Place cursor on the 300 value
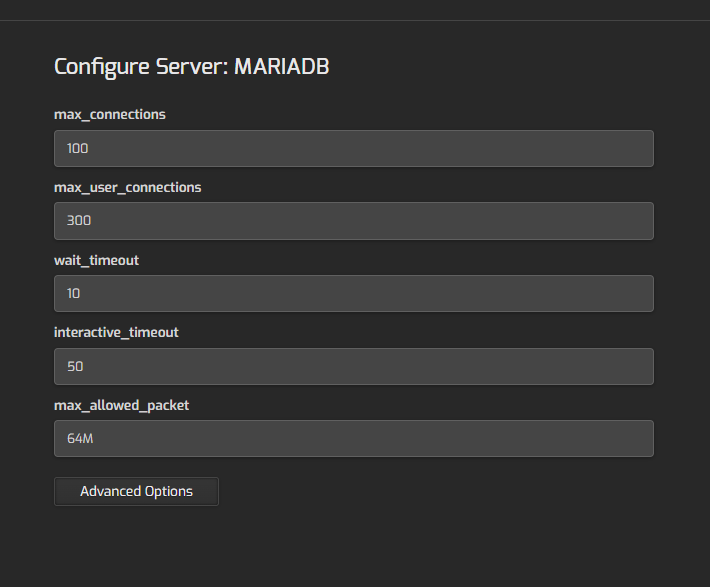 pyautogui.click(x=79, y=221)
